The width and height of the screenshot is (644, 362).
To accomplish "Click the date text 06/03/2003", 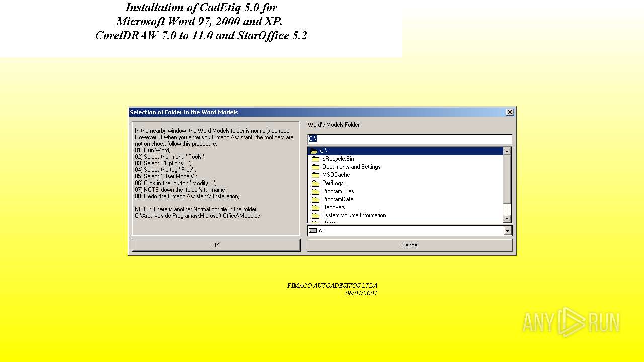I will [361, 293].
